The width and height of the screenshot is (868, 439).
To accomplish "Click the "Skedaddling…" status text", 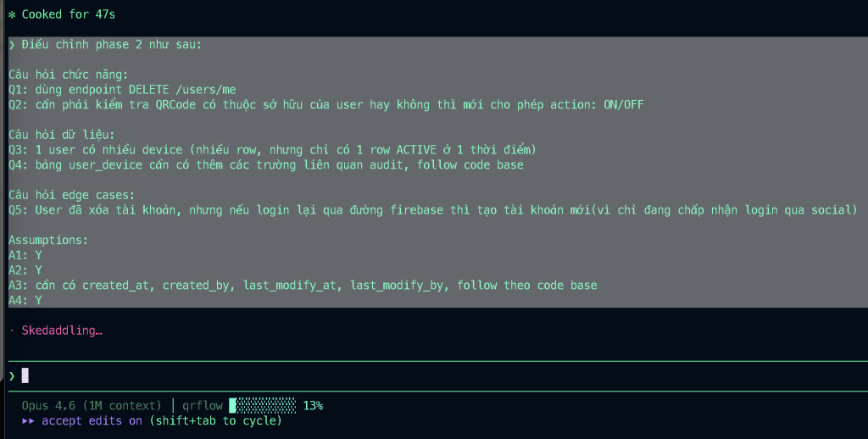I will click(x=62, y=331).
